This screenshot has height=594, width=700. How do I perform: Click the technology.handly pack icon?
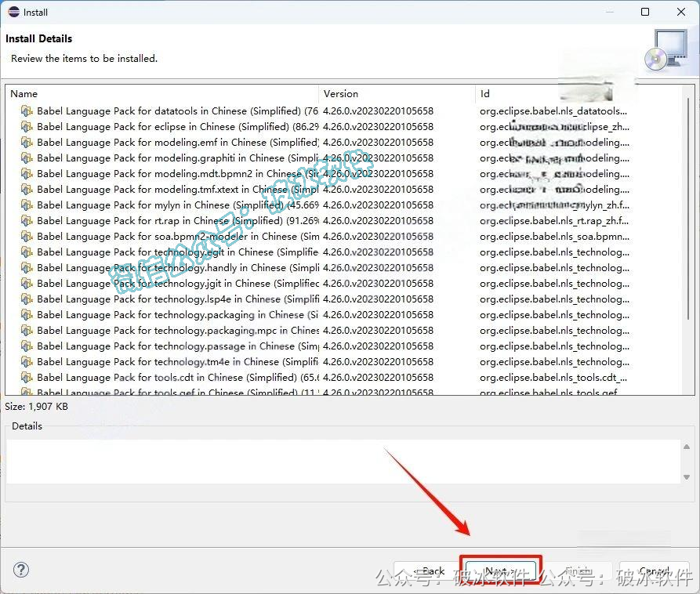27,267
